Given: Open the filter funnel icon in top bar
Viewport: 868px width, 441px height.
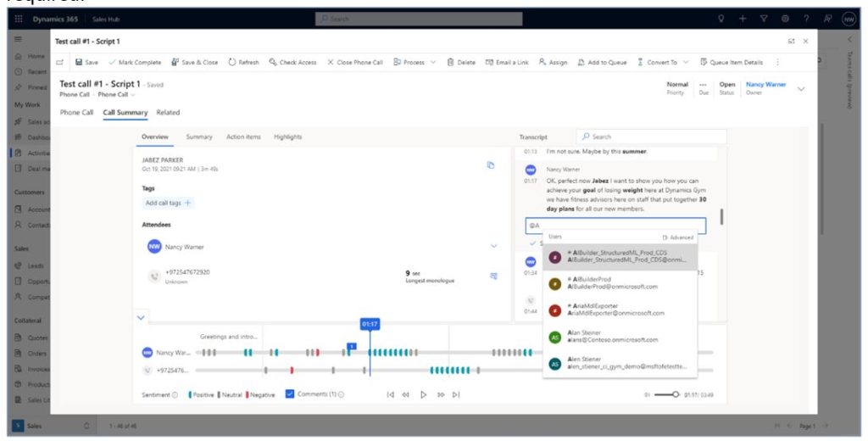Looking at the screenshot, I should coord(764,19).
